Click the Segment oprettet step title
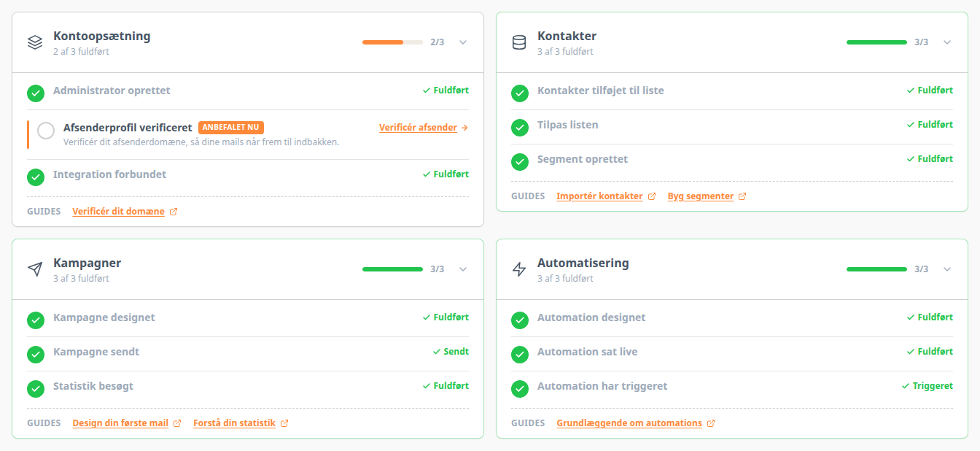The height and width of the screenshot is (451, 980). pyautogui.click(x=583, y=159)
